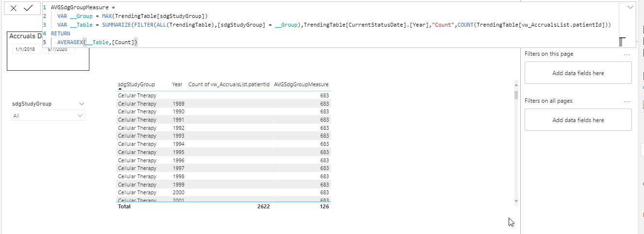Sort table by sdgStudyGroup column header
This screenshot has width=644, height=234.
(x=137, y=84)
